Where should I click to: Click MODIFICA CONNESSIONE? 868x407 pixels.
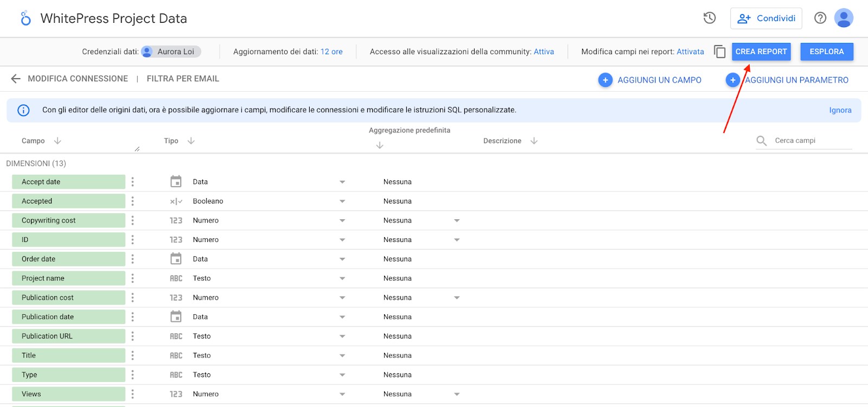tap(78, 79)
